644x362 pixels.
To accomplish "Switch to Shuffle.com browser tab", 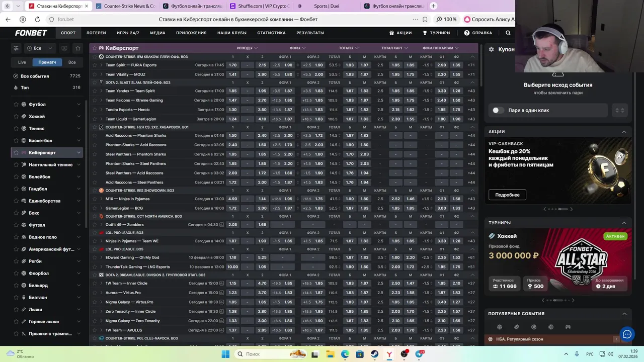I will (x=260, y=6).
